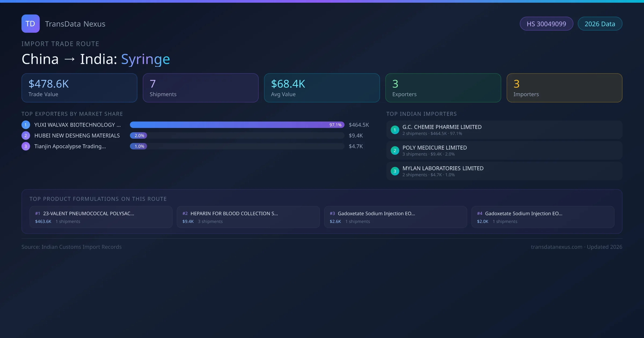Open the 3 Exporters stat card

click(443, 88)
